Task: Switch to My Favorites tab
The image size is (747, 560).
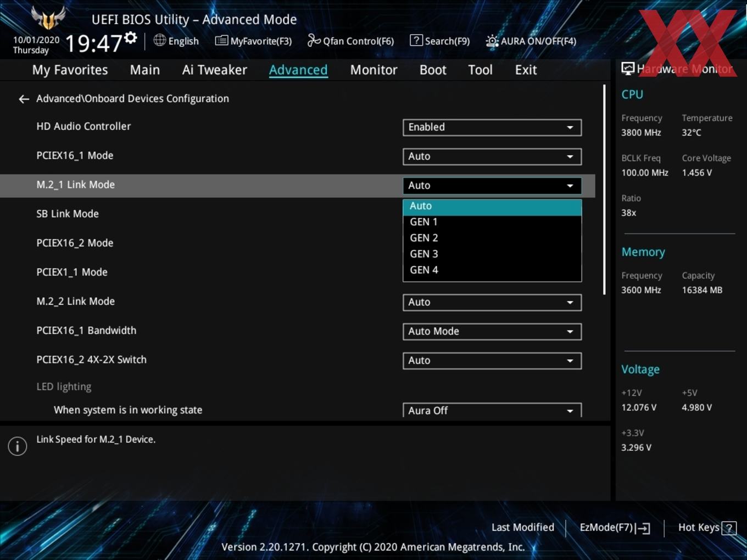Action: click(x=70, y=70)
